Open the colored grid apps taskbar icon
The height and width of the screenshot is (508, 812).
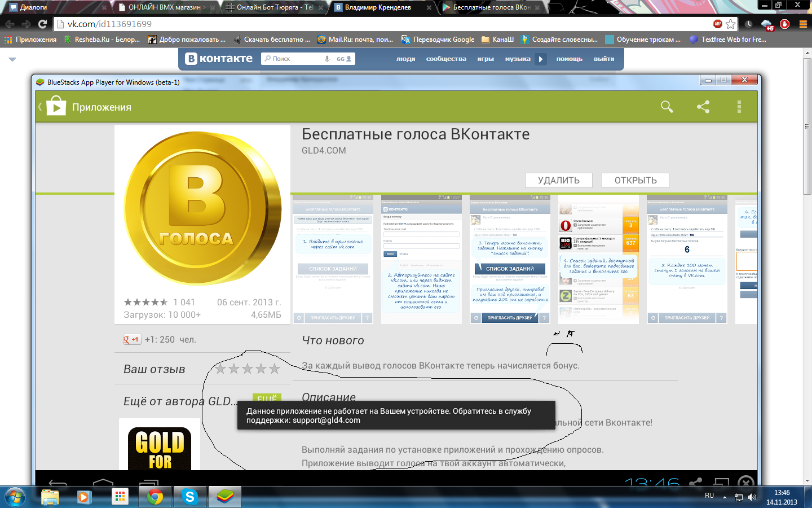(x=120, y=497)
